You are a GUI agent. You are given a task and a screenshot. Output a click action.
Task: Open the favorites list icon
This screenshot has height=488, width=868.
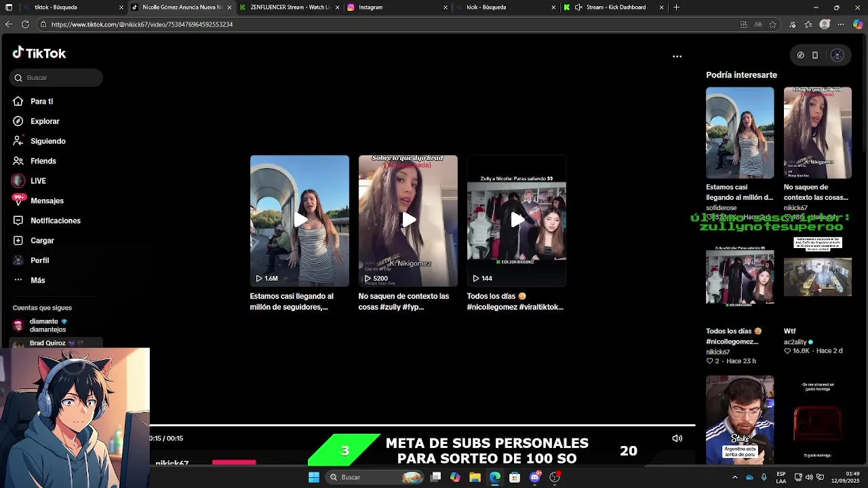808,24
